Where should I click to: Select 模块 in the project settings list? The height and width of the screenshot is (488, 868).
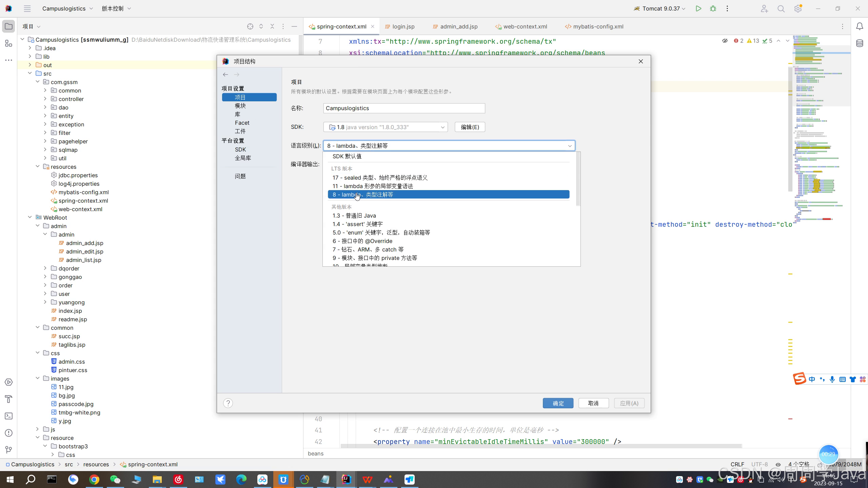[x=240, y=106]
